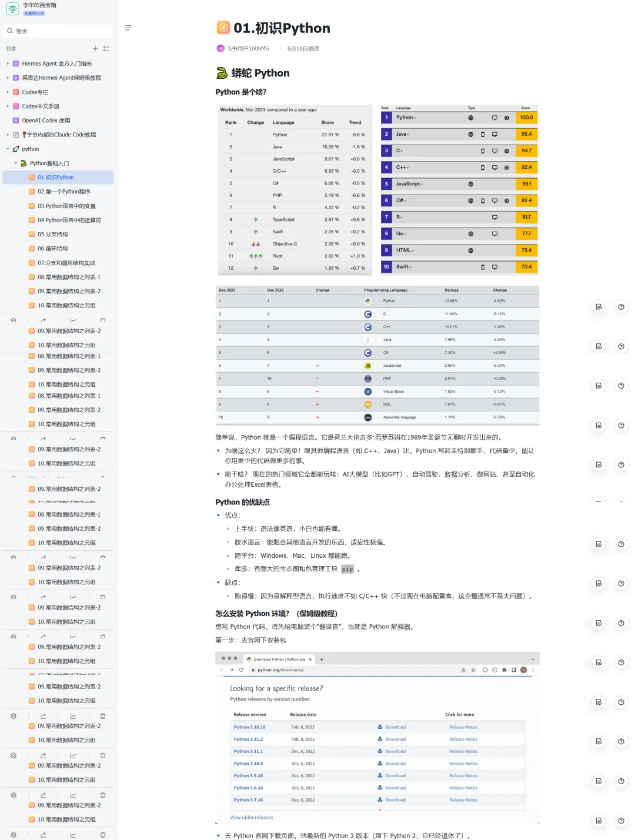Click the icon of OpenAI Codex 使用
This screenshot has height=840, width=635.
16,121
